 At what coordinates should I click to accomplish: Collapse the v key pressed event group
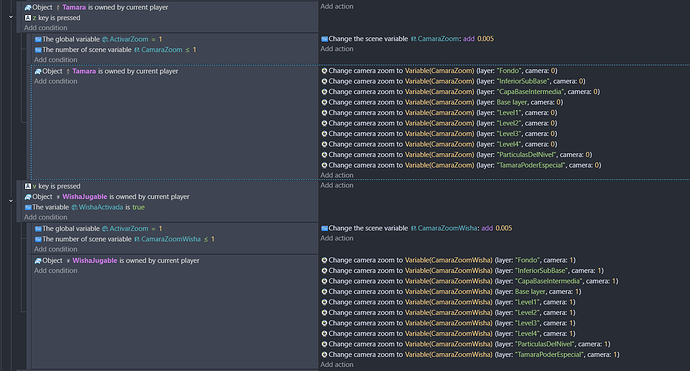click(x=11, y=201)
